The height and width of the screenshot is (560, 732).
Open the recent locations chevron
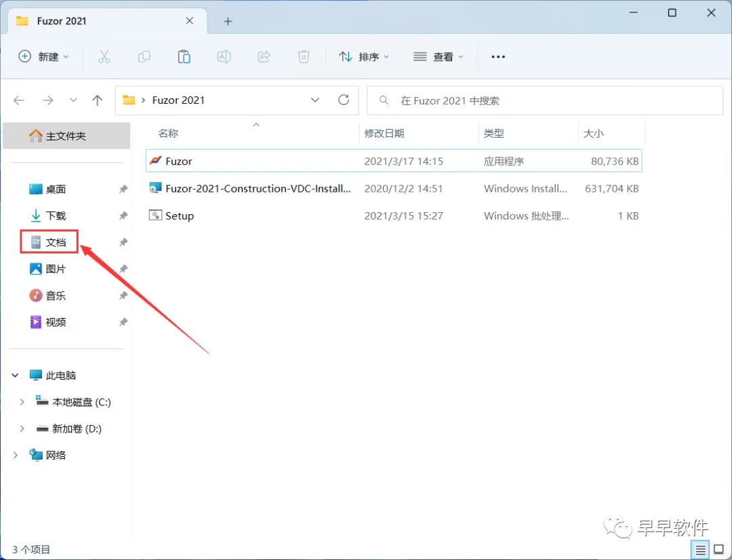pos(73,100)
